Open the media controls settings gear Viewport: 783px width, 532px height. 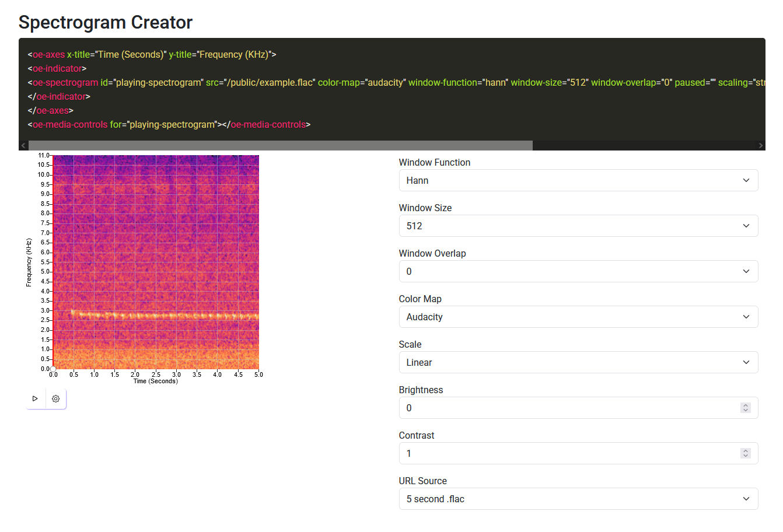pyautogui.click(x=55, y=398)
